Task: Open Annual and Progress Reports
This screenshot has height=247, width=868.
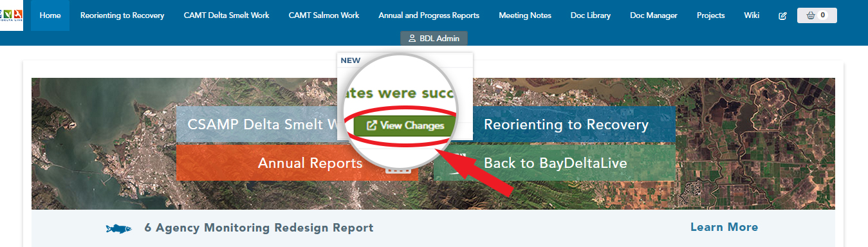Action: tap(429, 15)
